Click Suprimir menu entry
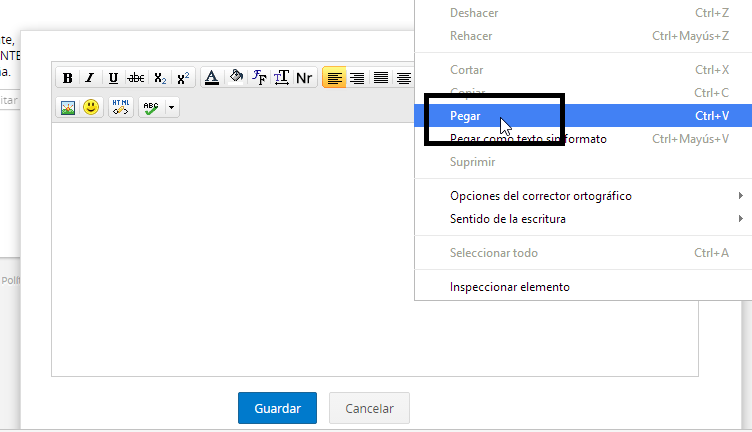The height and width of the screenshot is (432, 752). [583, 162]
